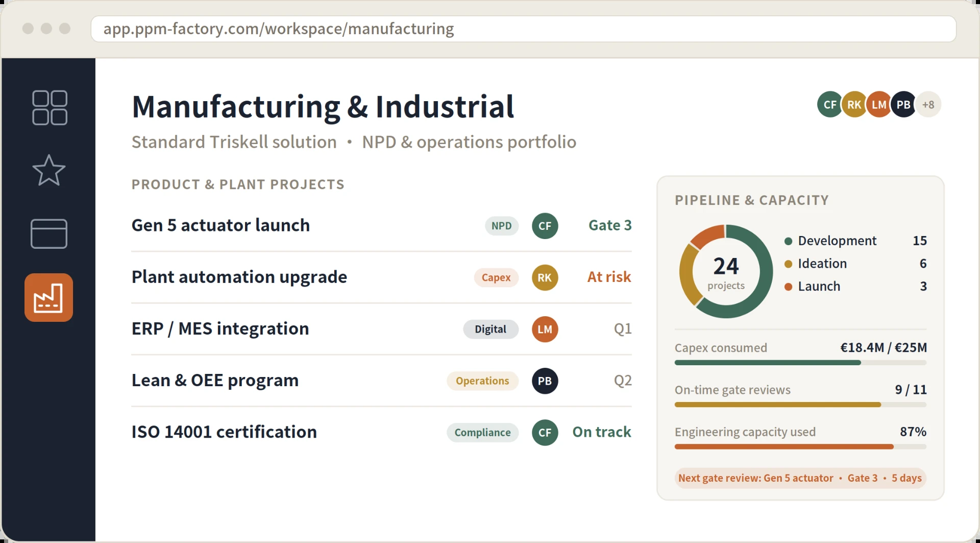Open Plant automation upgrade project
This screenshot has width=980, height=543.
pyautogui.click(x=239, y=277)
